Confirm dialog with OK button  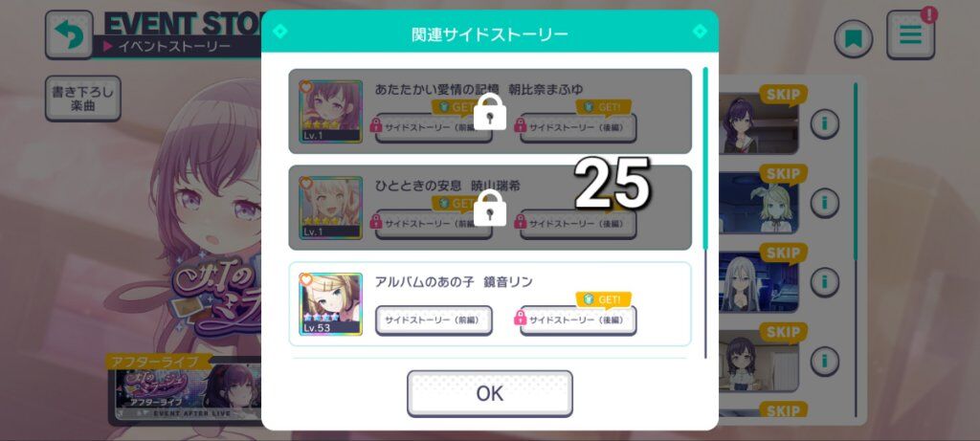[490, 393]
